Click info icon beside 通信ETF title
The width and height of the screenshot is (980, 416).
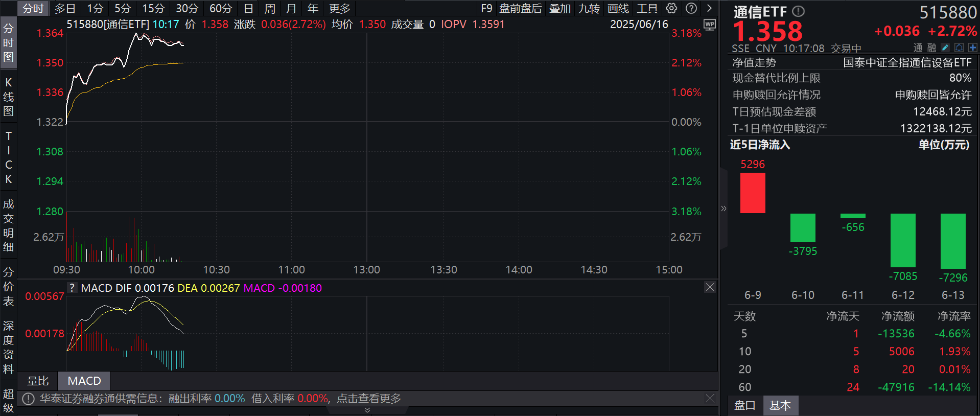pos(798,11)
